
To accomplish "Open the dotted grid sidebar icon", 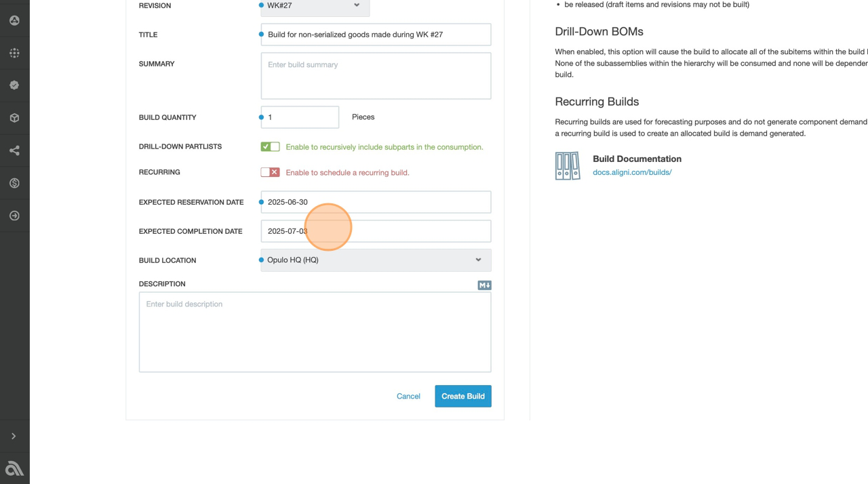I will click(14, 53).
